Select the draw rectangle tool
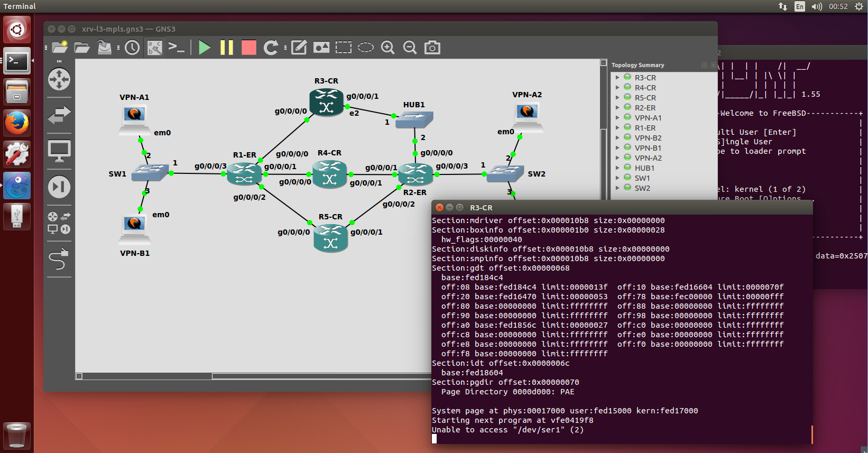This screenshot has height=453, width=868. tap(344, 48)
